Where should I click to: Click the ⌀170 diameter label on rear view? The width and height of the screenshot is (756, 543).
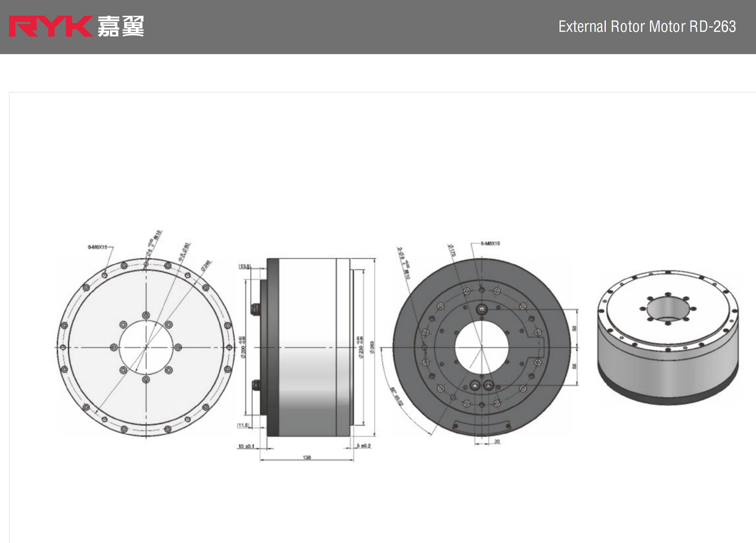pos(451,250)
